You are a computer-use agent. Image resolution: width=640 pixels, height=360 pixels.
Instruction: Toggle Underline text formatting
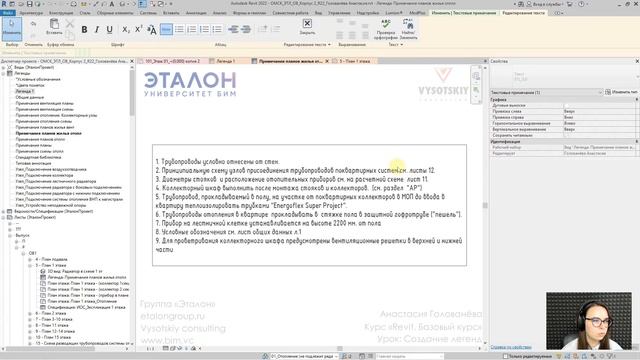(x=109, y=29)
